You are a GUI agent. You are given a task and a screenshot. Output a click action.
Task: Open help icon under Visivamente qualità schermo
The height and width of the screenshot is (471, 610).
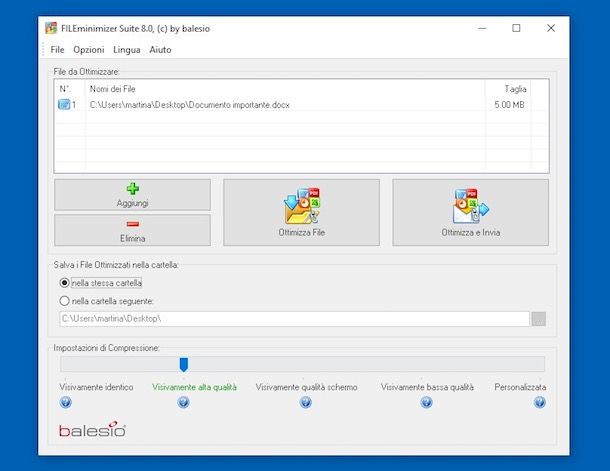coord(306,402)
